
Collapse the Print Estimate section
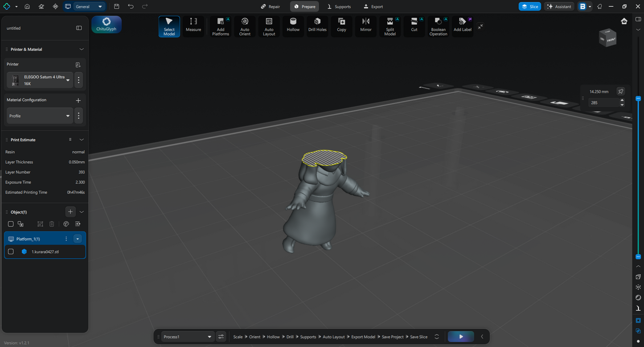point(82,140)
